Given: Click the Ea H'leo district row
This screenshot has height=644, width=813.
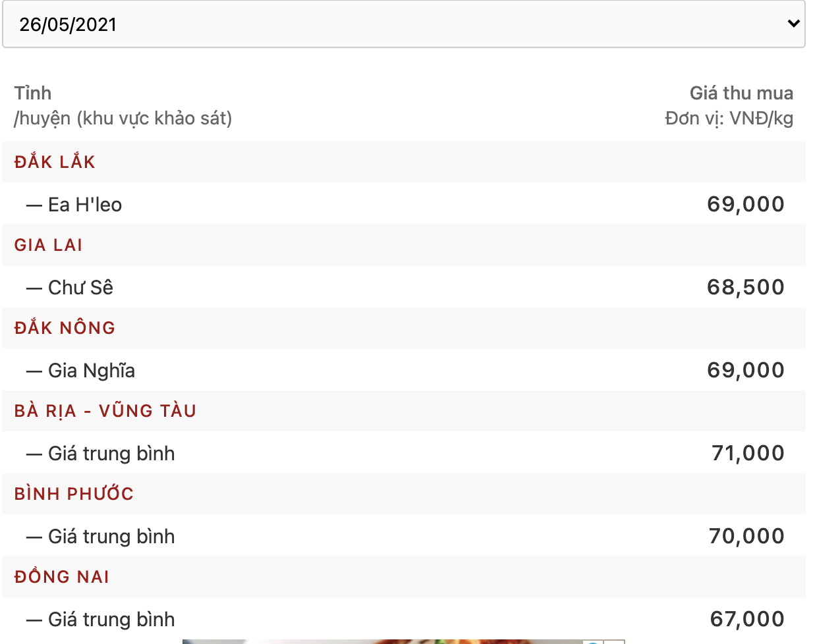Looking at the screenshot, I should 403,204.
